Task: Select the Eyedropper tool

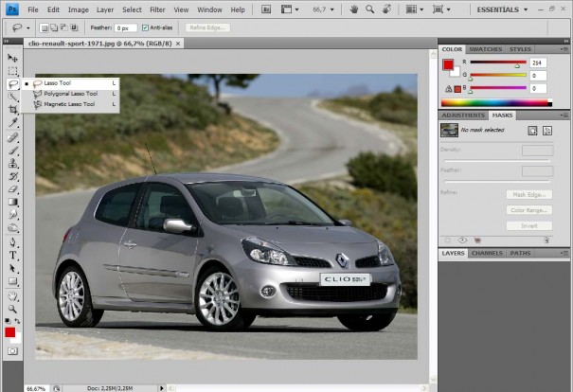Action: [x=13, y=122]
